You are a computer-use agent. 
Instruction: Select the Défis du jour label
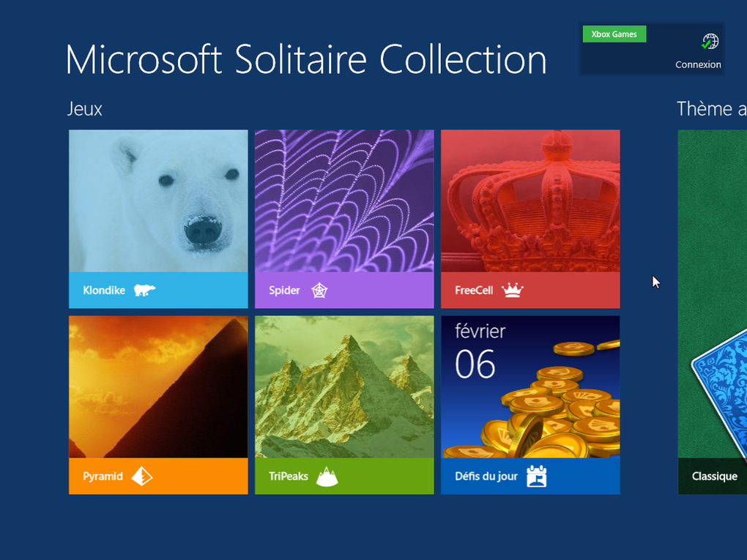coord(486,477)
